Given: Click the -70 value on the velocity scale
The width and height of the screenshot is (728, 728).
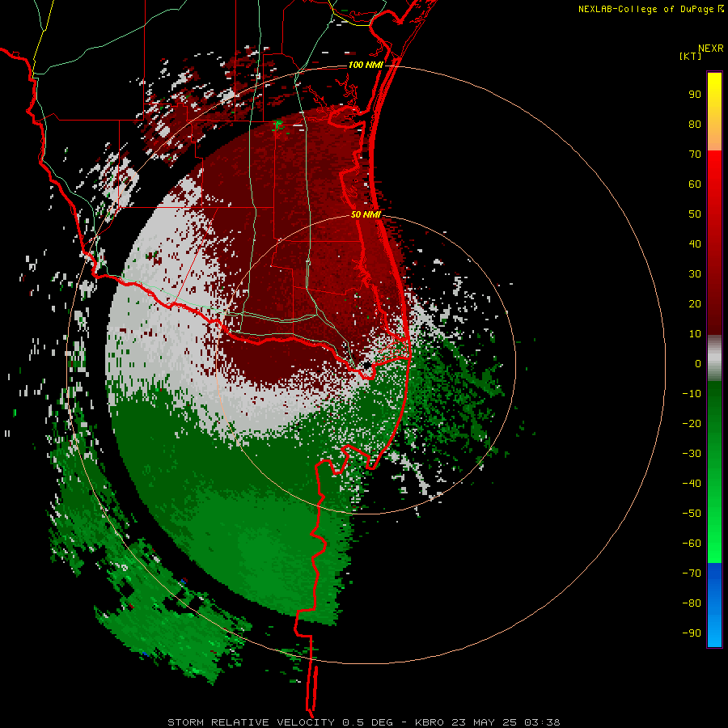Looking at the screenshot, I should coord(692,574).
